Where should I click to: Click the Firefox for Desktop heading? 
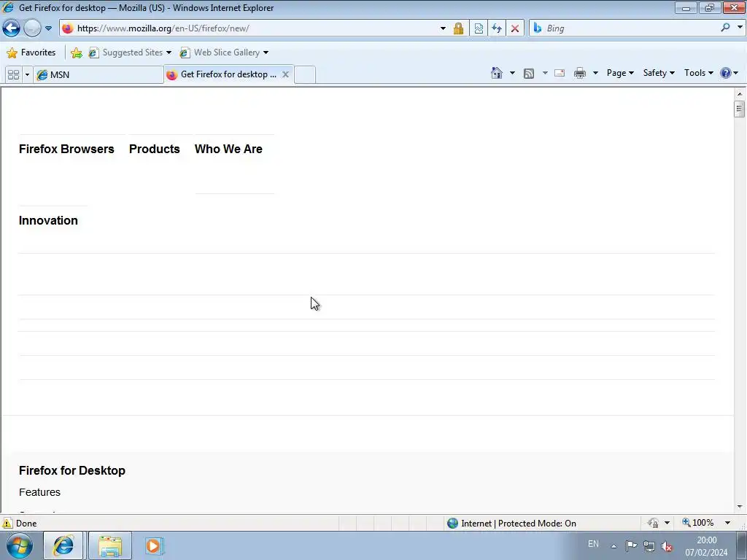tap(72, 470)
